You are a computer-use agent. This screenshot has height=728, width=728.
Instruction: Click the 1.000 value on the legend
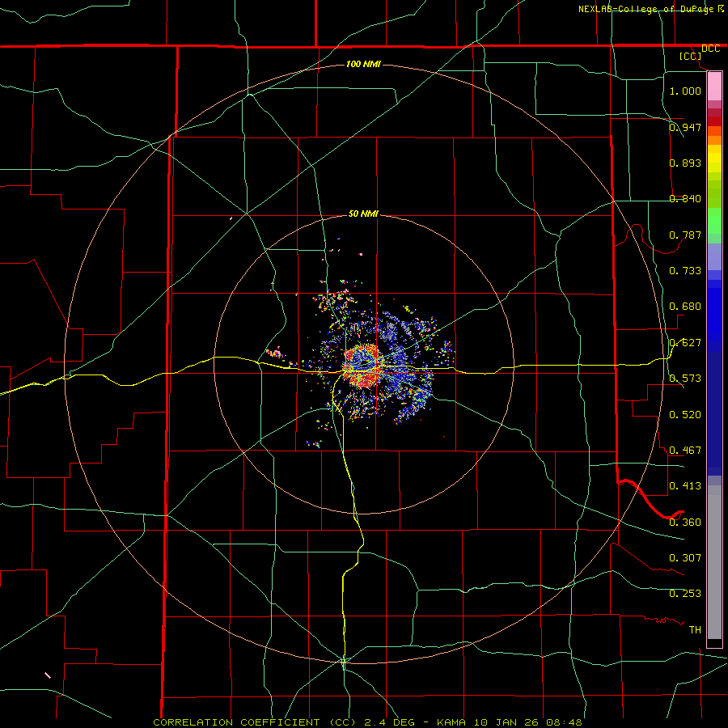click(685, 91)
